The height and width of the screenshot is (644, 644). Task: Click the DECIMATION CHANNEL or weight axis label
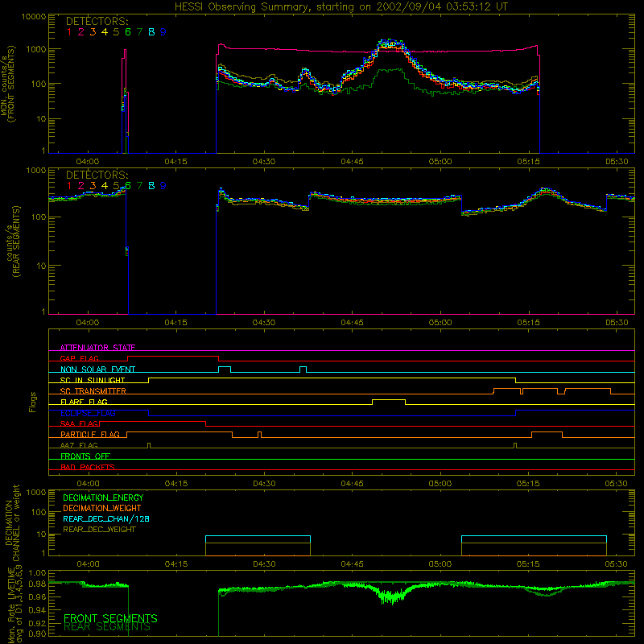point(12,522)
